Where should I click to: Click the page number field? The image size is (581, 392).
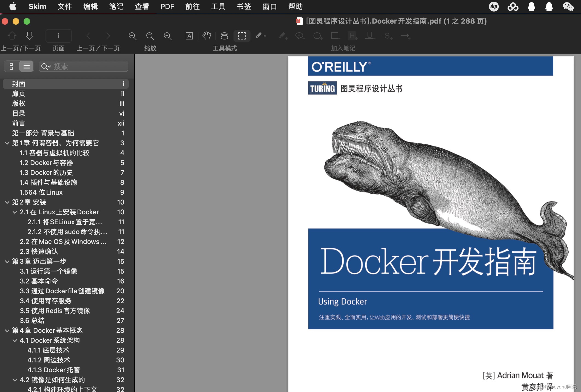(x=58, y=36)
